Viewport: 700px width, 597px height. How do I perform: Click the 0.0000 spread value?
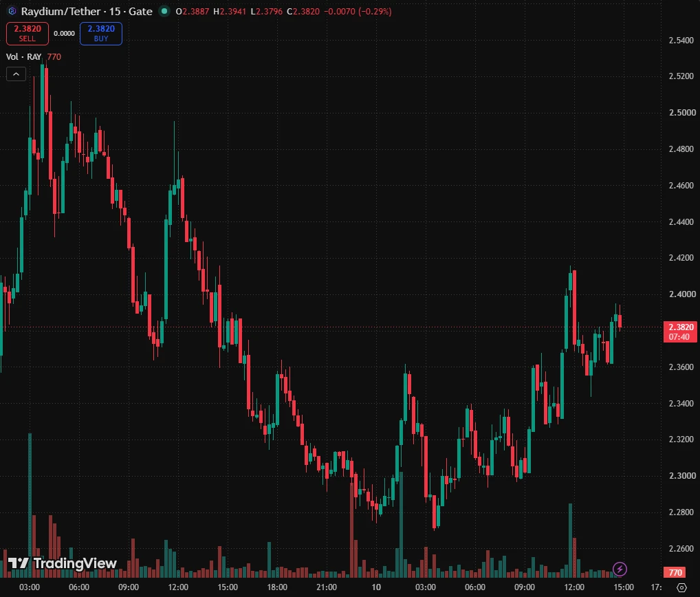(x=64, y=34)
